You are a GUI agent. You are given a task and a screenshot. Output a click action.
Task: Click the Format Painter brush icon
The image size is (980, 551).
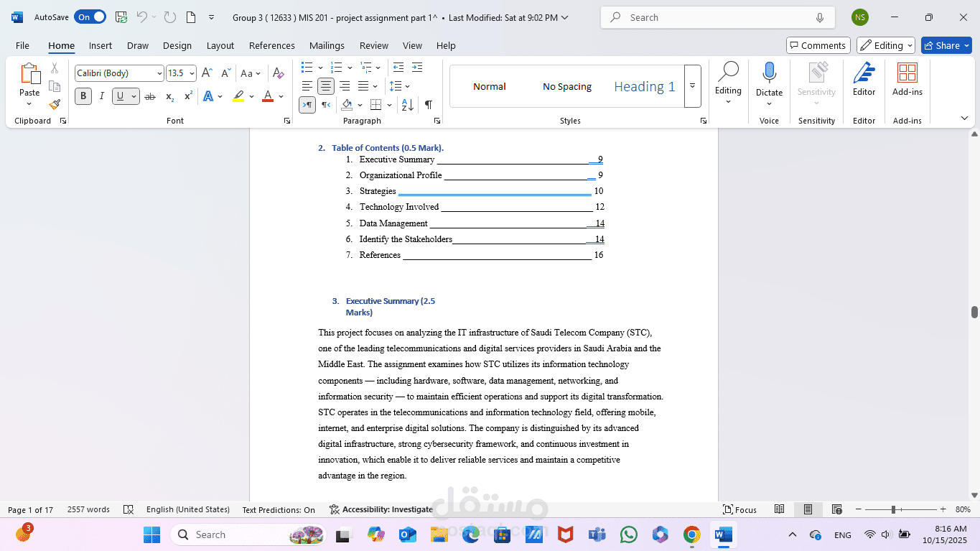pyautogui.click(x=55, y=104)
